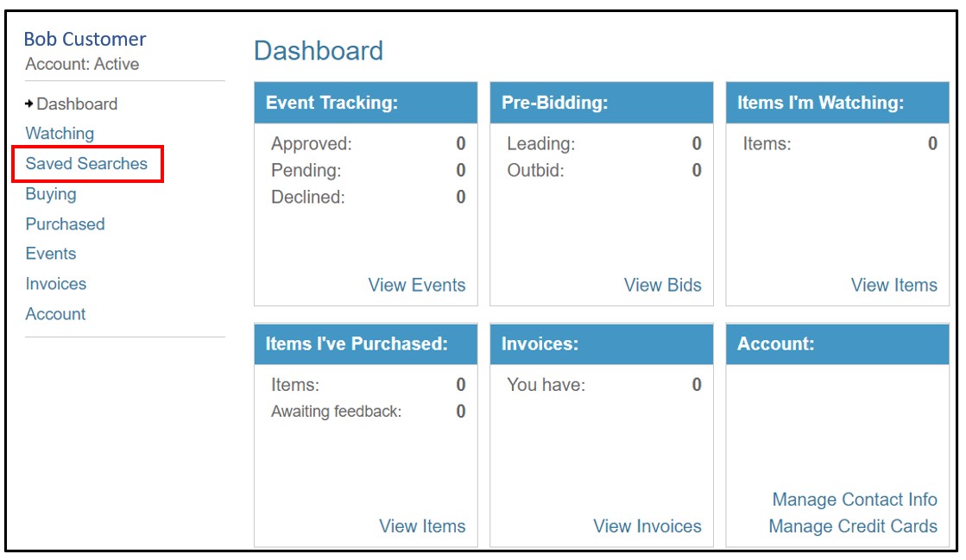This screenshot has height=560, width=966.
Task: Open the Dashboard sidebar item
Action: coord(77,104)
